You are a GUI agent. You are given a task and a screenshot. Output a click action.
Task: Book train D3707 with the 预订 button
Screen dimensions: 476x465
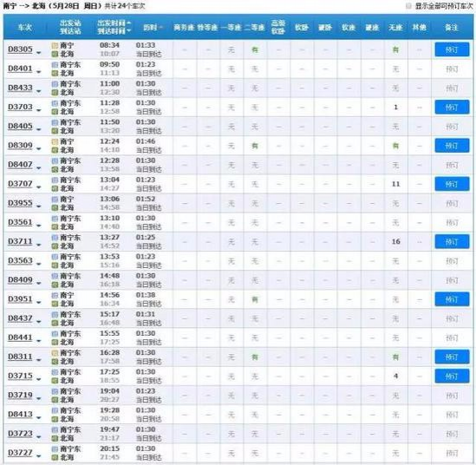pos(452,184)
